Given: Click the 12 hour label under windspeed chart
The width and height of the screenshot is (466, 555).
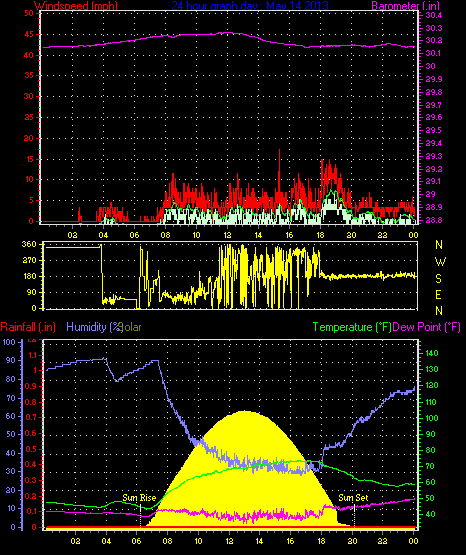Looking at the screenshot, I should 227,235.
